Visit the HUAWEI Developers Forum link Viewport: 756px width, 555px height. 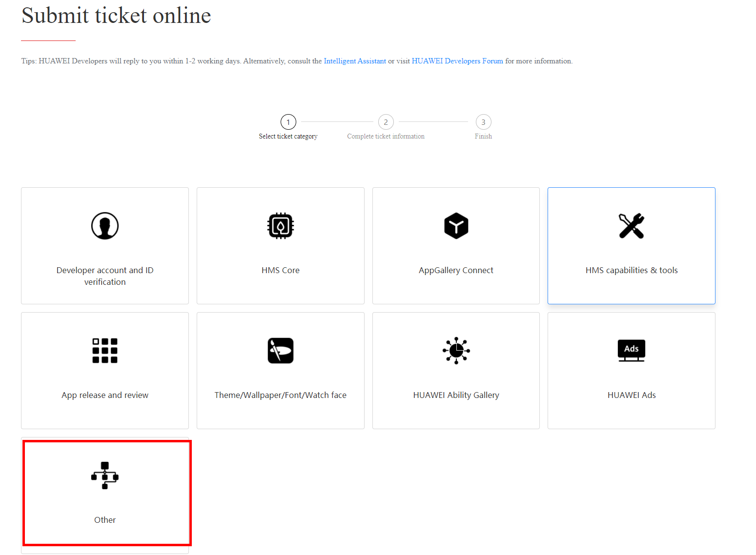coord(457,61)
